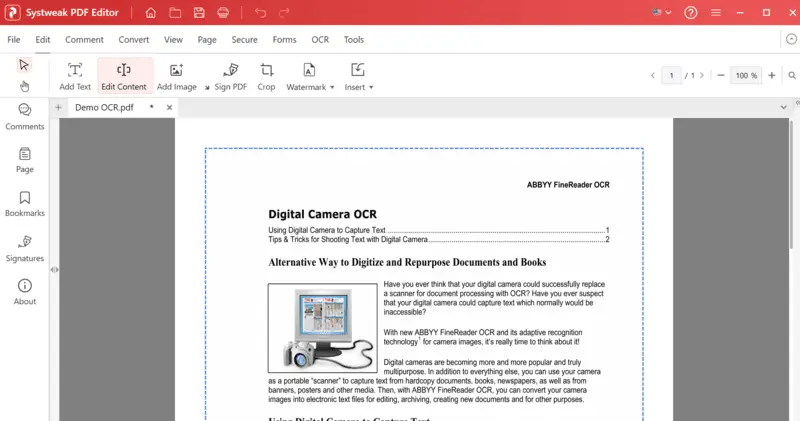Zoom out with the minus button

pos(720,76)
